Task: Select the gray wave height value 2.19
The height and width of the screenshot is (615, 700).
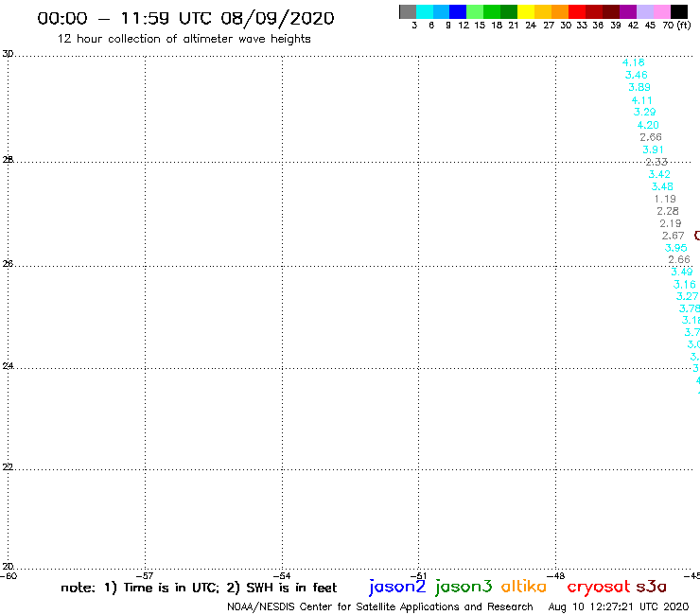Action: (671, 223)
